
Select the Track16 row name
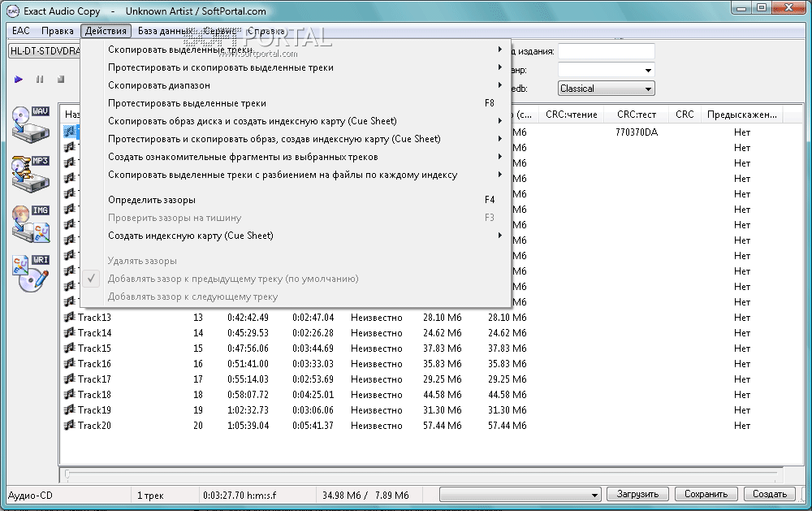click(x=94, y=363)
